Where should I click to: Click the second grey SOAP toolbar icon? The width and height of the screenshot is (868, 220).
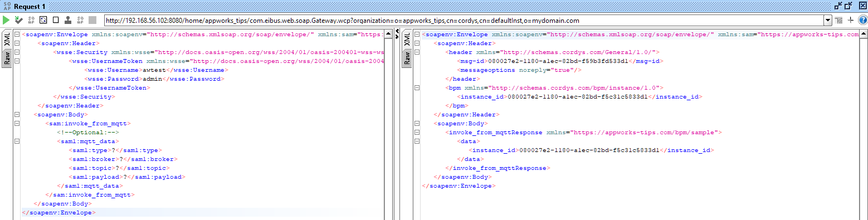pyautogui.click(x=80, y=20)
